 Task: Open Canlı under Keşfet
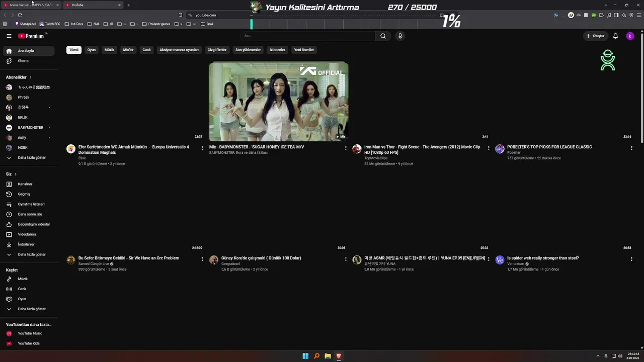[x=29, y=289]
